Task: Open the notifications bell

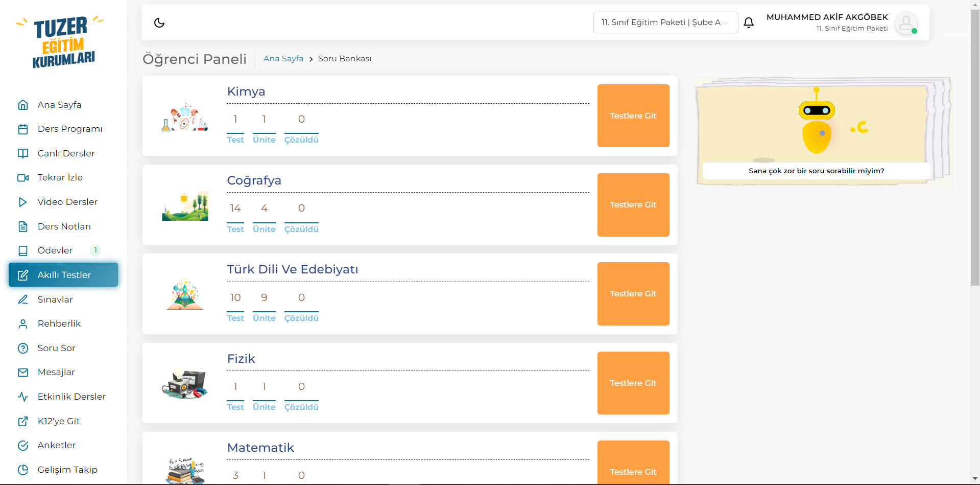Action: tap(749, 22)
